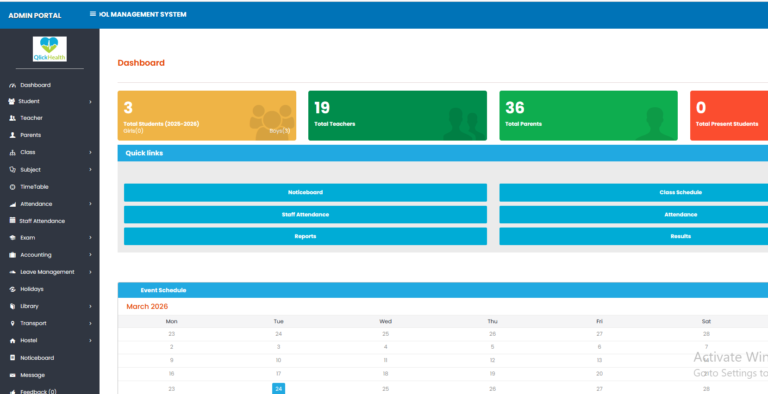
Task: Click the Hostel house icon in sidebar
Action: pyautogui.click(x=13, y=341)
